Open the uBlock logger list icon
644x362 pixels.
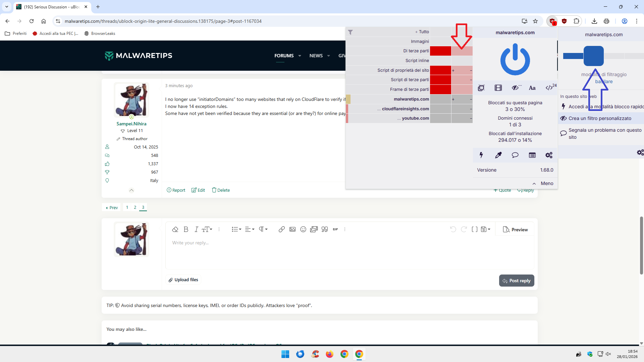pos(532,155)
